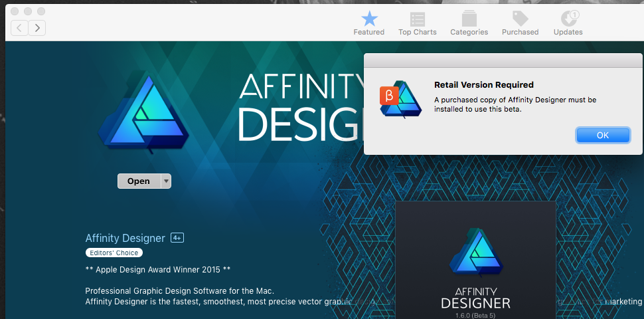Switch to Top Charts tab
The height and width of the screenshot is (319, 644).
pos(418,23)
